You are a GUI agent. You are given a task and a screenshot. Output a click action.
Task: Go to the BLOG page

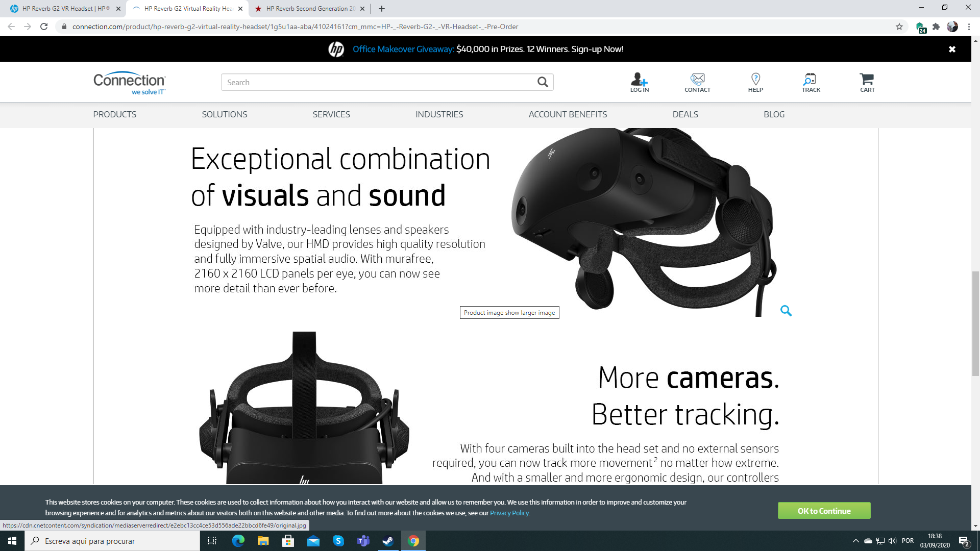pyautogui.click(x=774, y=114)
